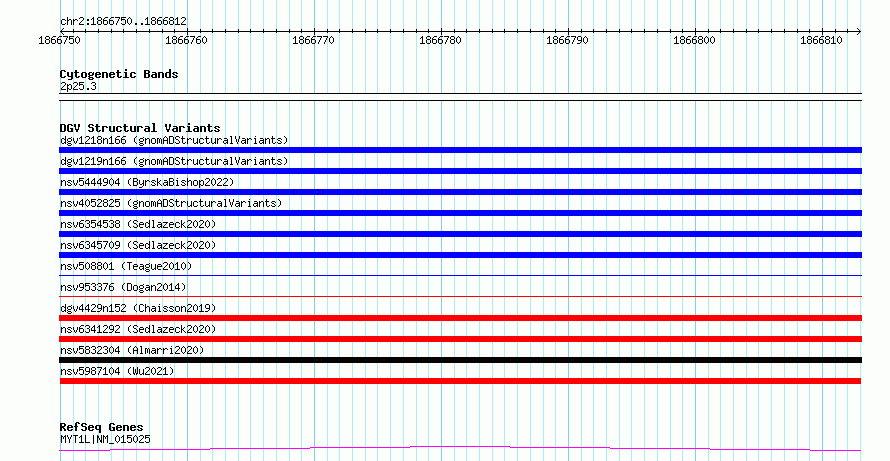Open variant nsv508801 (Teague2010) label

click(126, 266)
